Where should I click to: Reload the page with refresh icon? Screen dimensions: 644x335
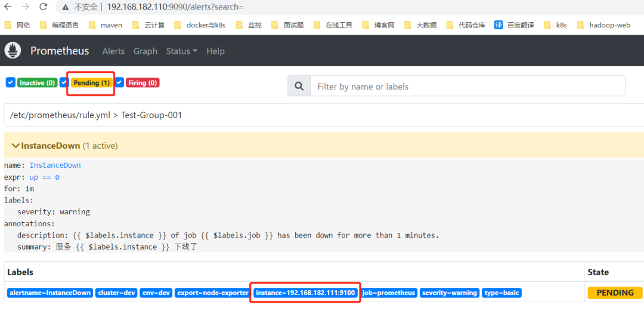[43, 7]
